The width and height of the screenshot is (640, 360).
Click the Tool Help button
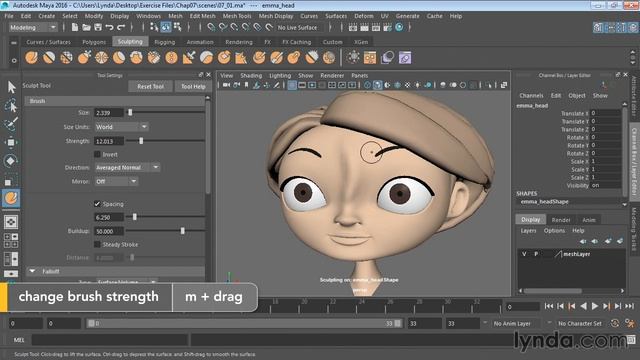coord(193,87)
